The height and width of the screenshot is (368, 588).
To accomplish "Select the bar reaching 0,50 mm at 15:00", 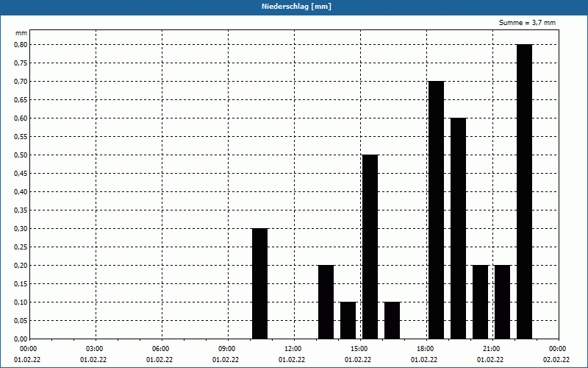I will [370, 247].
